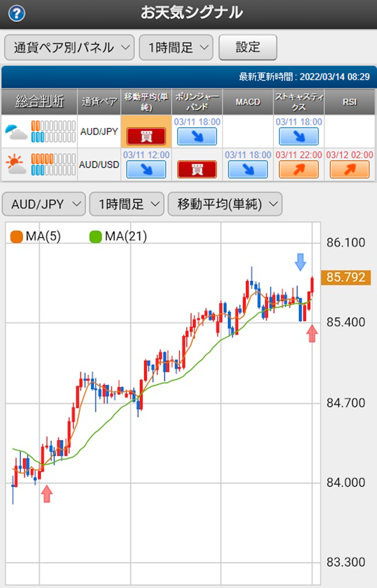Screen dimensions: 377x588
Task: Click AUD/JPY Bollinger band down-arrow signal
Action: (x=197, y=137)
